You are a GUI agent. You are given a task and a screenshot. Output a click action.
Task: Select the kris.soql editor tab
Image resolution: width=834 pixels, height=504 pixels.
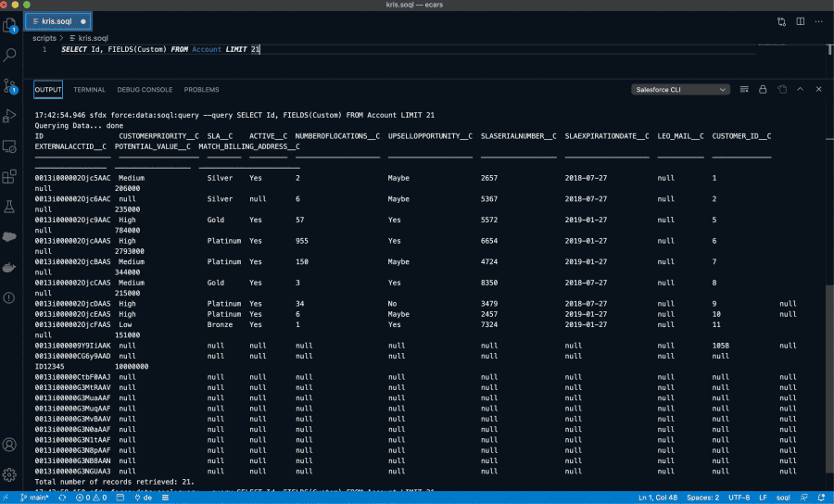[x=57, y=21]
